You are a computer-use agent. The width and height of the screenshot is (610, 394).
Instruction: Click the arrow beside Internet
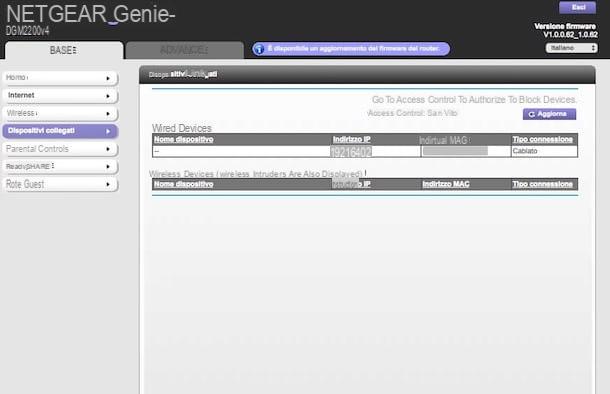pos(108,96)
